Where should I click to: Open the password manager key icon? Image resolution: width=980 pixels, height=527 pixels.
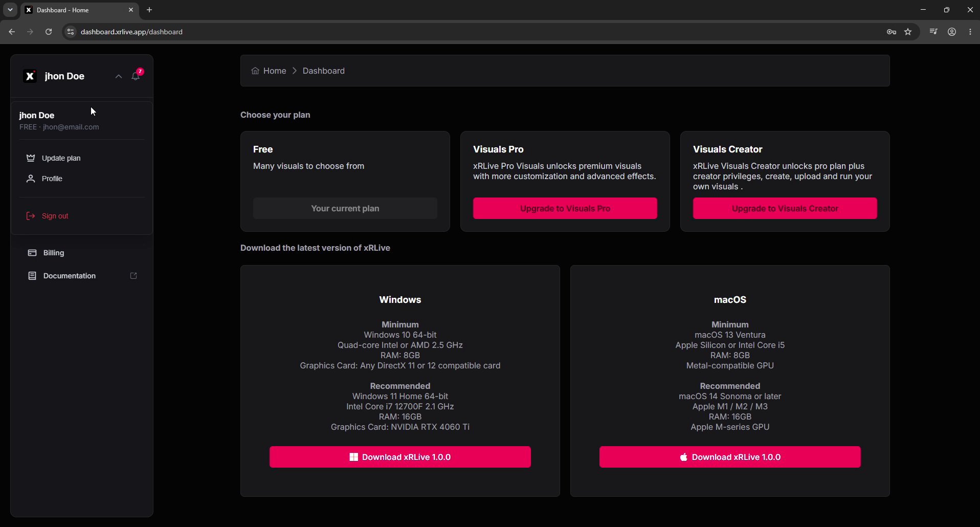[892, 32]
